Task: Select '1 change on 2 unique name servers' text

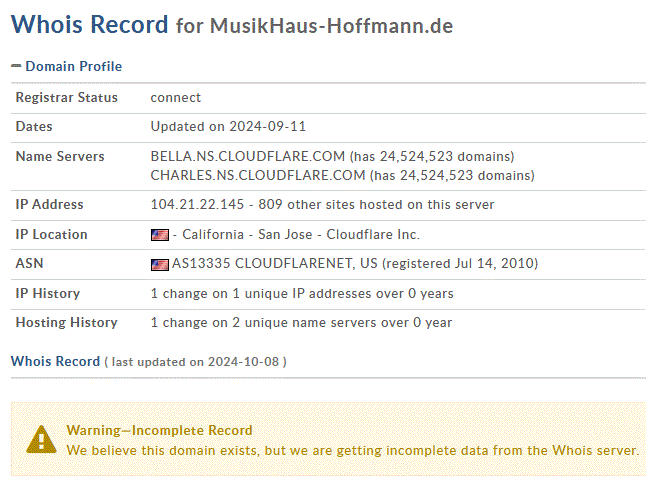Action: (x=264, y=322)
